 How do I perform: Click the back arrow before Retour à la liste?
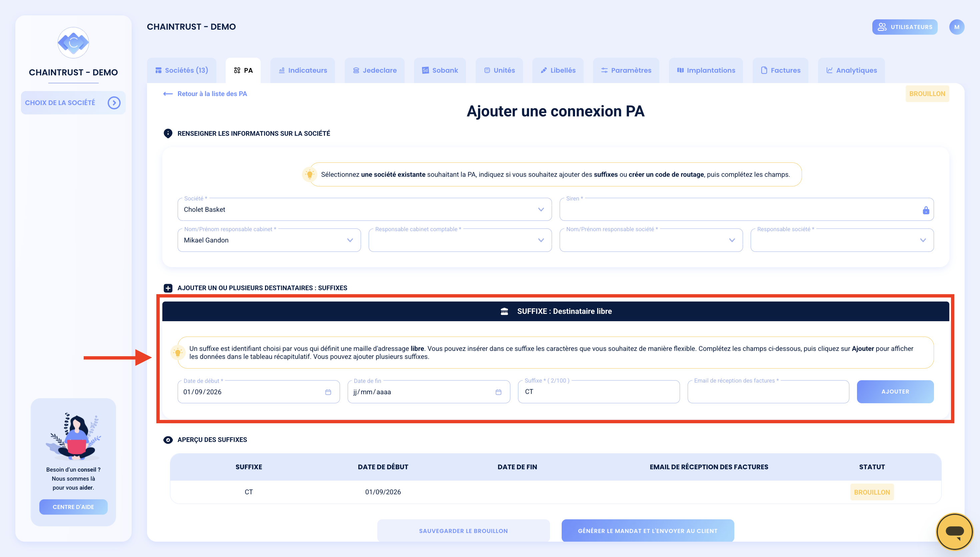coord(168,94)
